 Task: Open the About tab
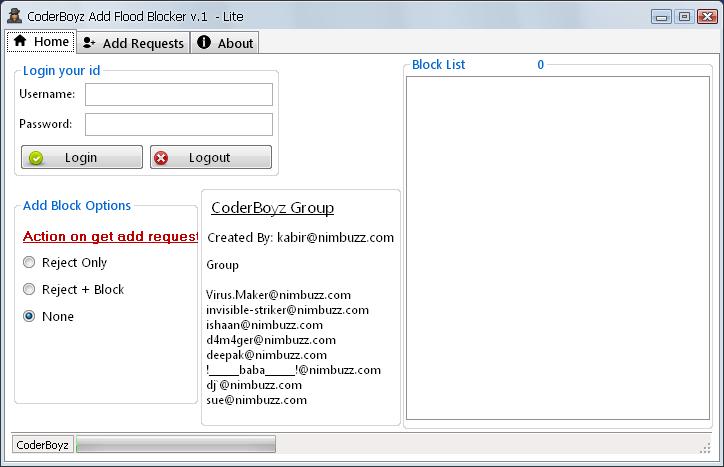[225, 43]
